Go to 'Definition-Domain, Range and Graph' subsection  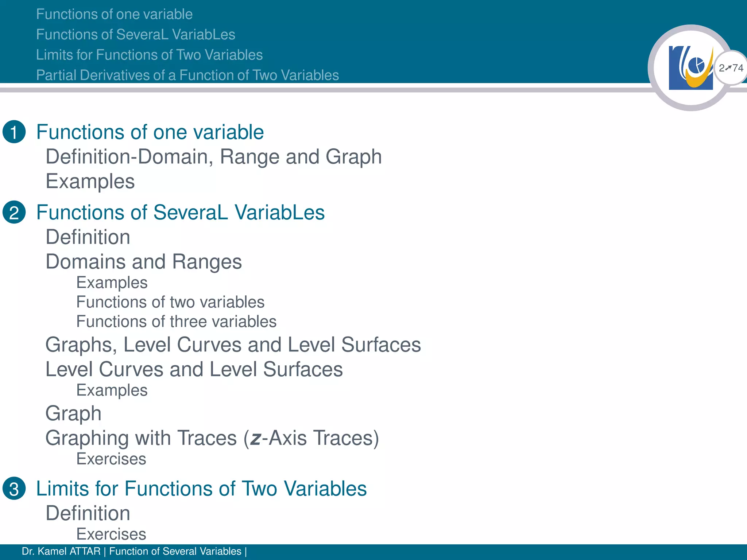(214, 157)
